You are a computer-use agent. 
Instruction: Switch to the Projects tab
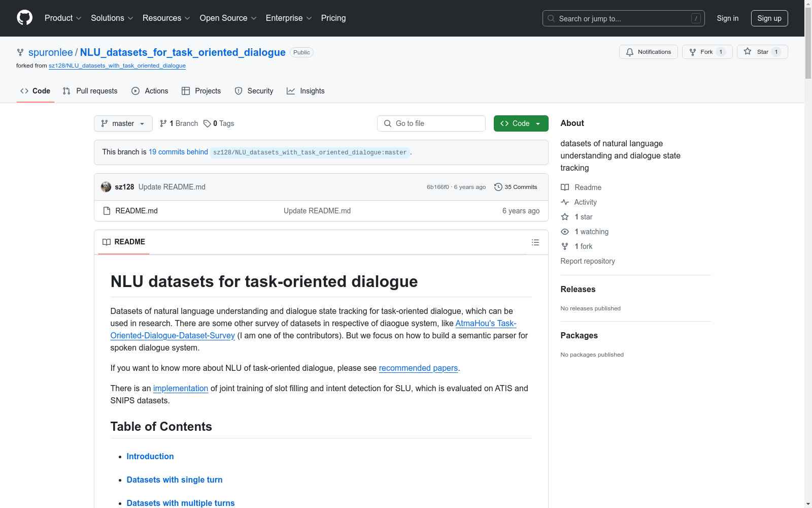[201, 91]
